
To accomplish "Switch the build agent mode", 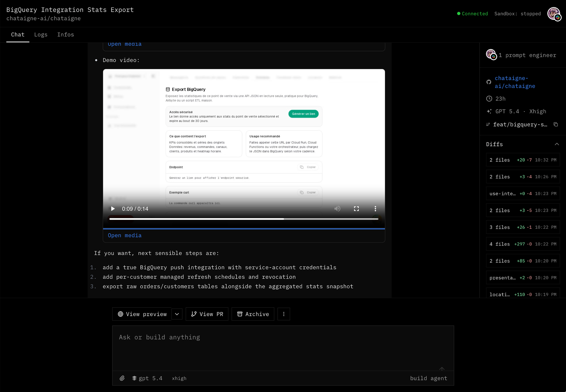I will tap(429, 378).
